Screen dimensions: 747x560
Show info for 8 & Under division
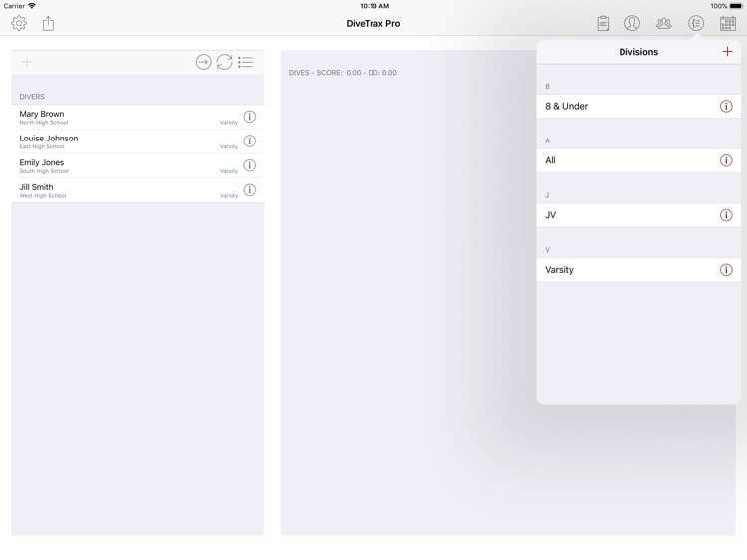coord(726,106)
